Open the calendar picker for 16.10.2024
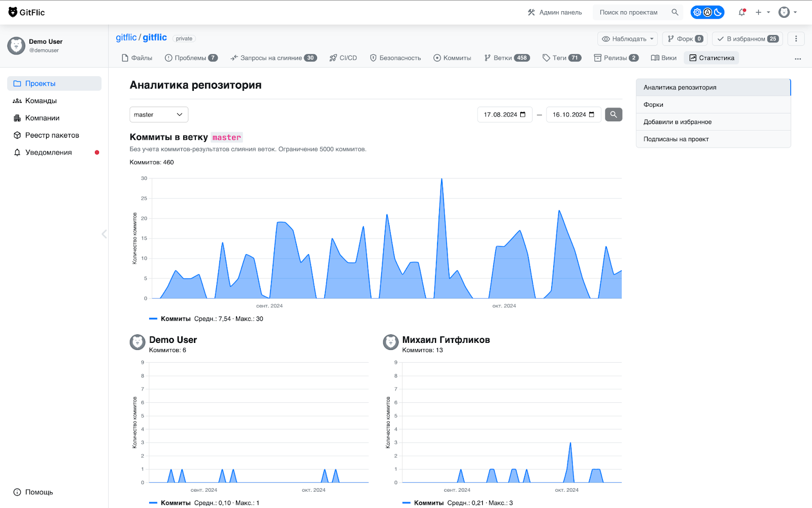 point(591,115)
